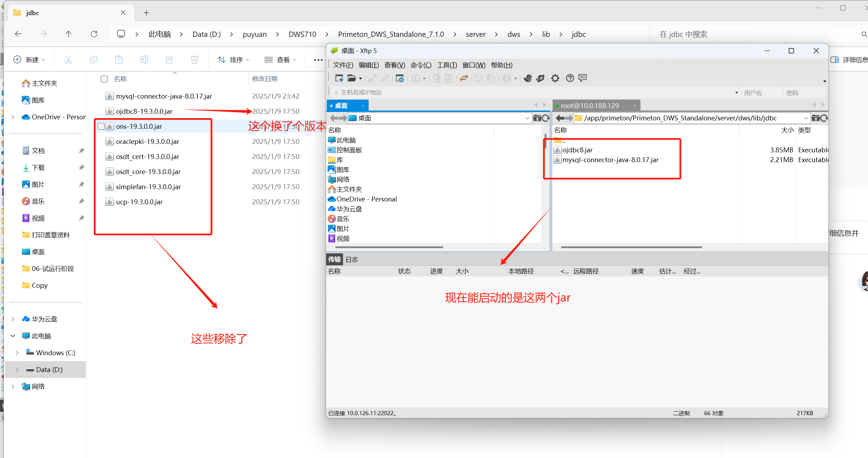Click the Xftp help question mark icon
This screenshot has height=458, width=868.
tap(570, 78)
